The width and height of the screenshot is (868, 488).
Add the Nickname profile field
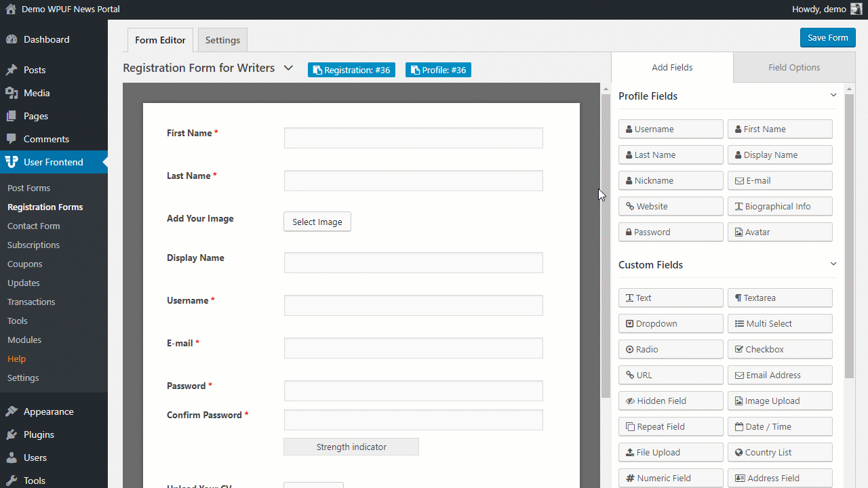point(671,180)
